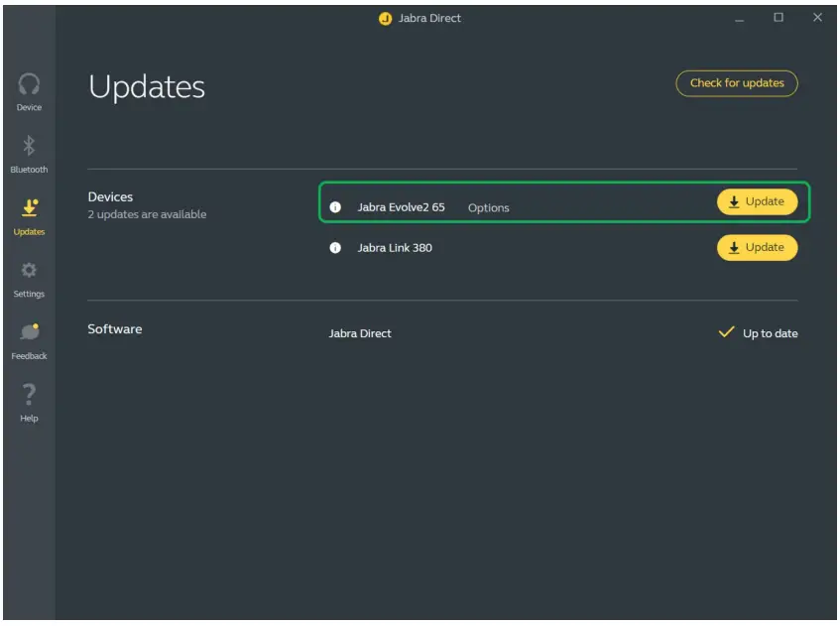Maximize the Jabra Direct window
The height and width of the screenshot is (626, 840).
coord(779,18)
